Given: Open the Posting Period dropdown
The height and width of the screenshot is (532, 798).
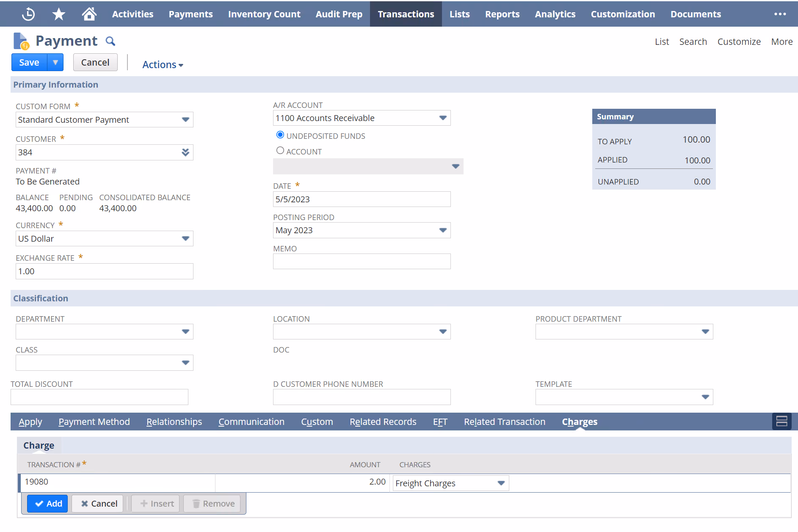Looking at the screenshot, I should (x=443, y=230).
